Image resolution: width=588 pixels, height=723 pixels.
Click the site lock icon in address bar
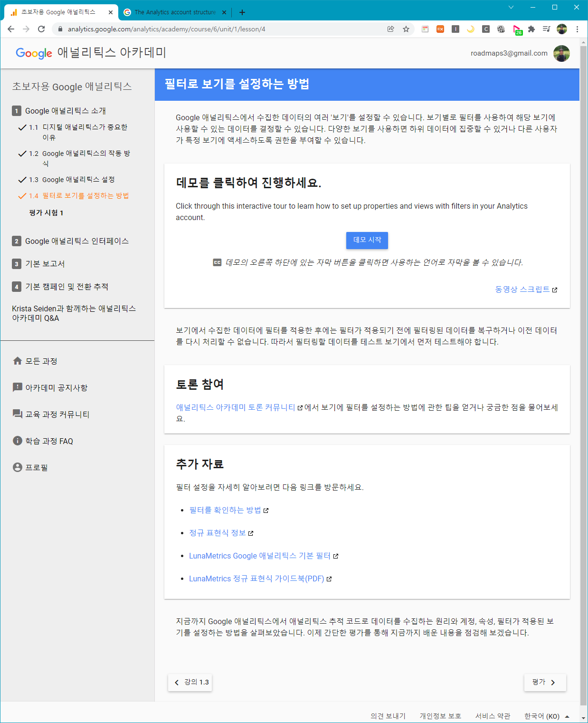pyautogui.click(x=60, y=29)
